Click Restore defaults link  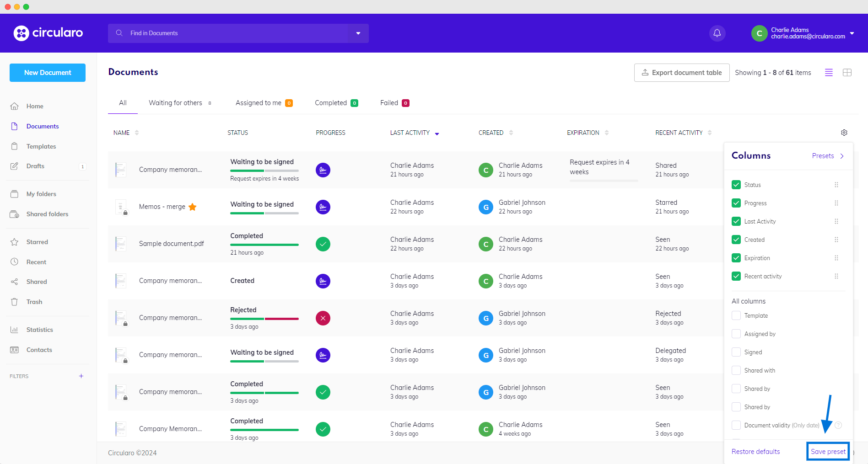755,452
